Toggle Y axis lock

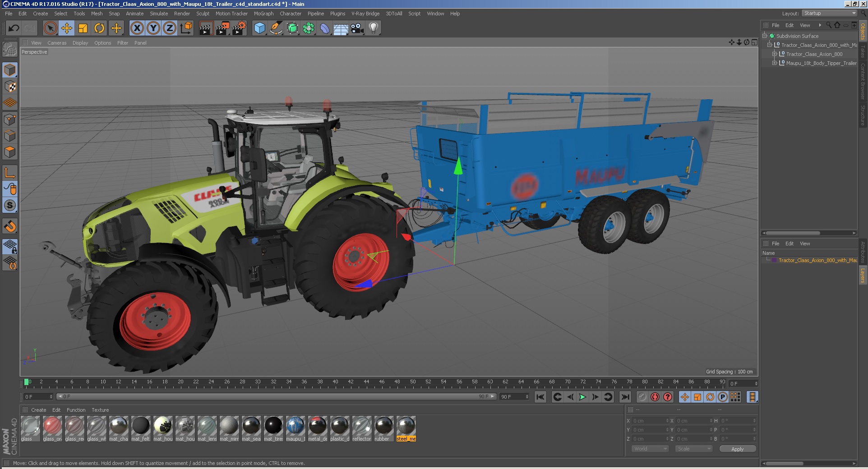pyautogui.click(x=153, y=28)
